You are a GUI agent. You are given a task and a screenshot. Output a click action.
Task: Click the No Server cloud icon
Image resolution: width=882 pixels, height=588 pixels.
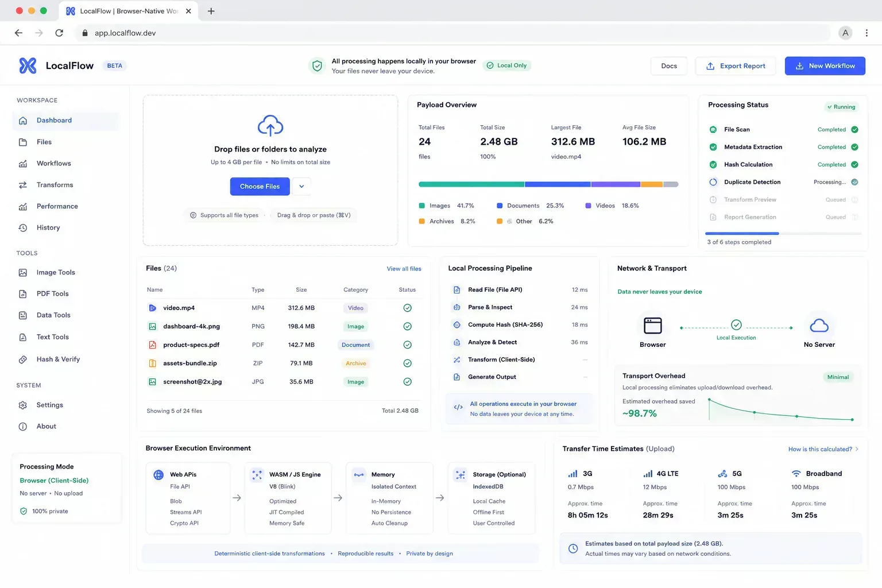pyautogui.click(x=819, y=326)
